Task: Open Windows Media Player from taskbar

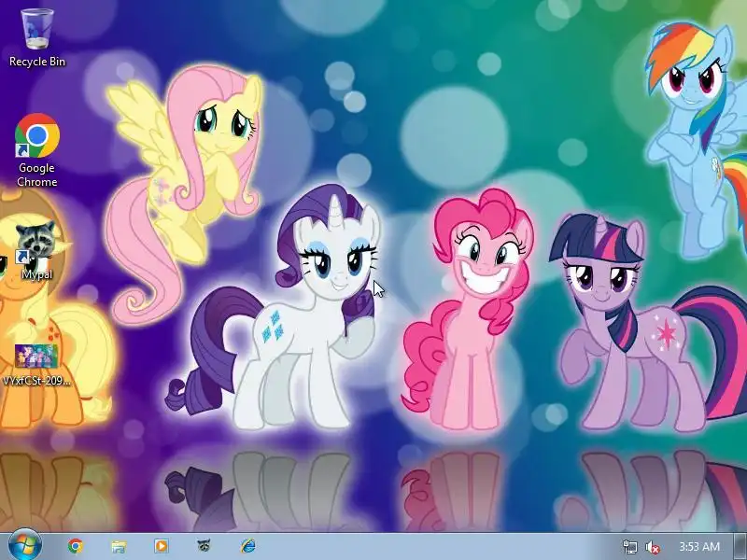Action: [162, 546]
